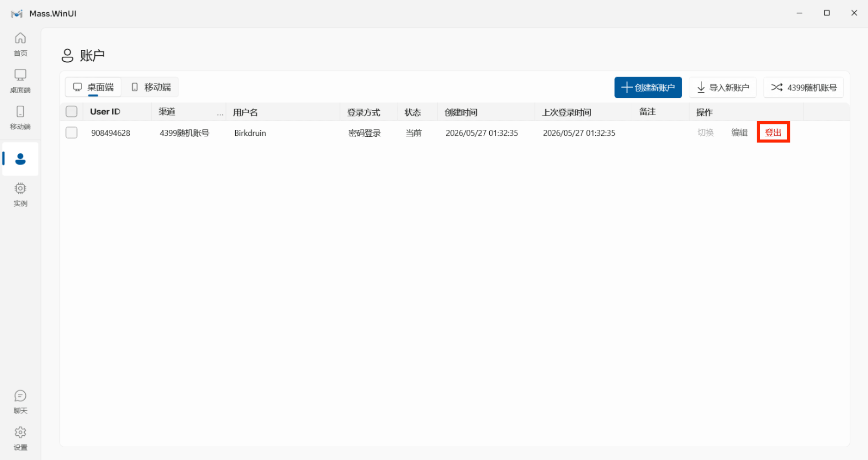Click the 导入新账户 button
The width and height of the screenshot is (868, 460).
(723, 87)
